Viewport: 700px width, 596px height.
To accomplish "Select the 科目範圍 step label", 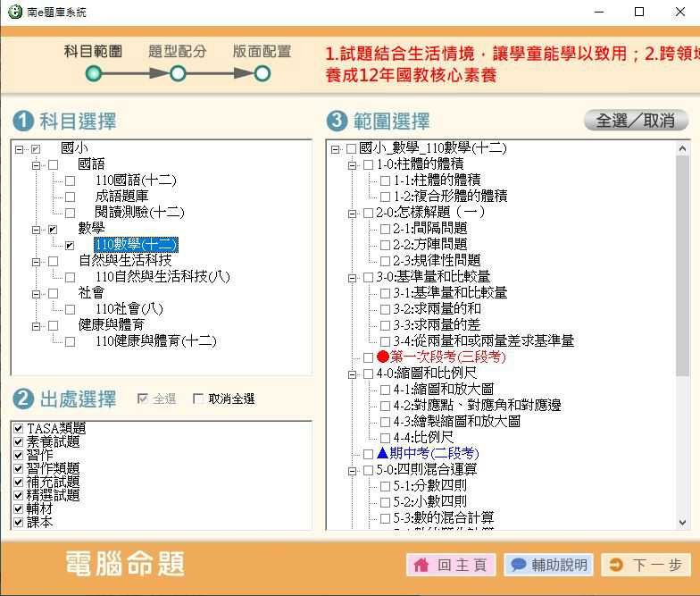I will click(x=93, y=52).
